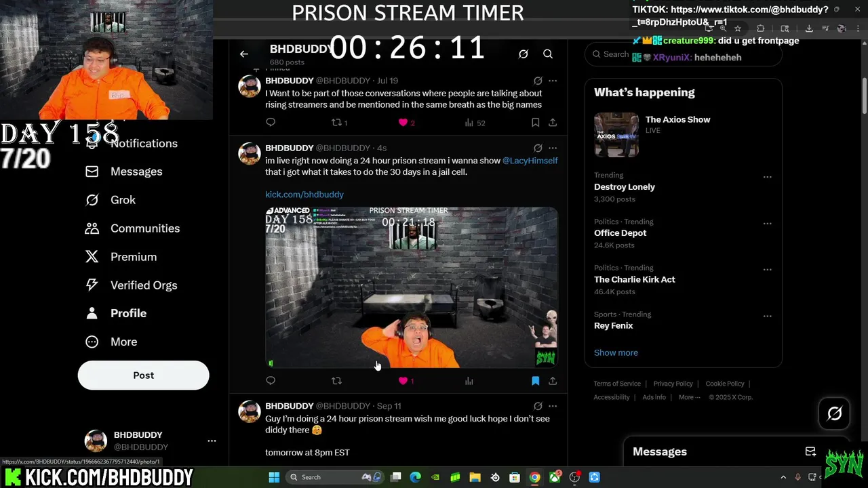Open more options on the 4s-old post
The width and height of the screenshot is (868, 488).
pos(553,148)
